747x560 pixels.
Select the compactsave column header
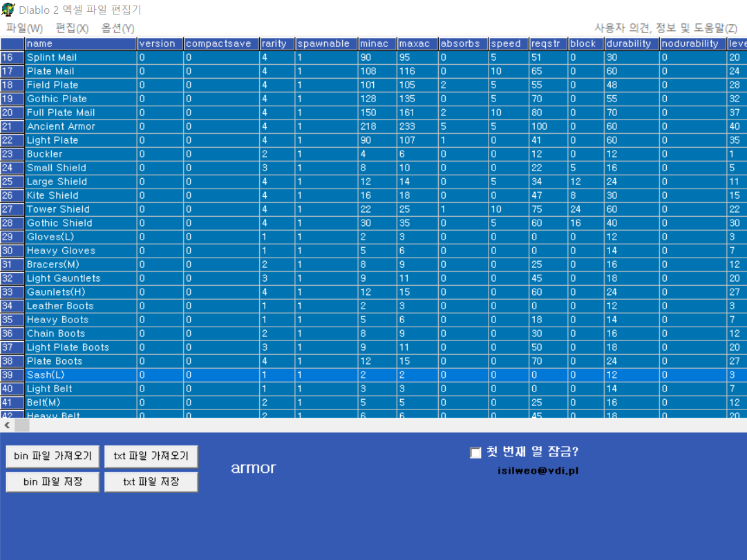[222, 44]
